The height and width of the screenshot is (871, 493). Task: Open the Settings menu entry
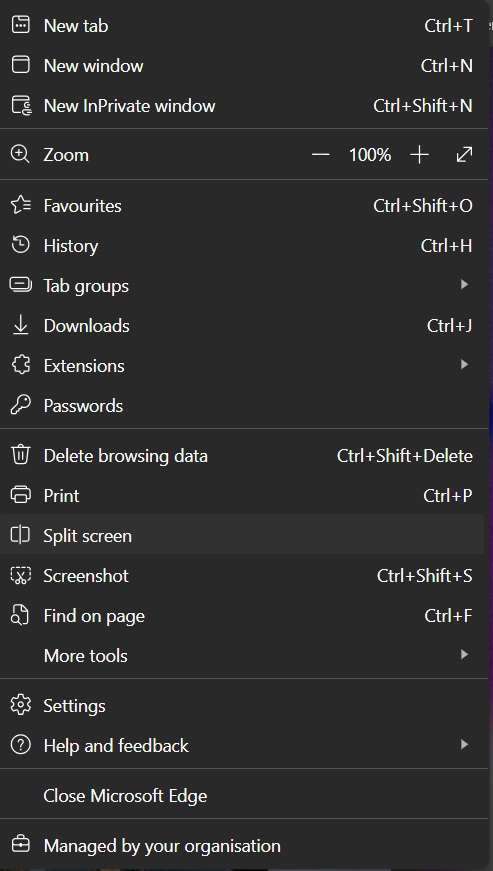coord(242,705)
